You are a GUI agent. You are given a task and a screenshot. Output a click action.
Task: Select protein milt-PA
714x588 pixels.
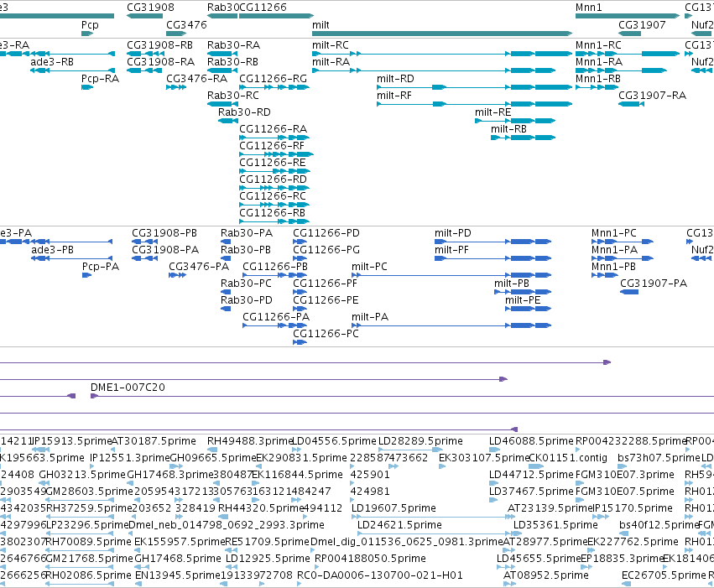tap(370, 317)
